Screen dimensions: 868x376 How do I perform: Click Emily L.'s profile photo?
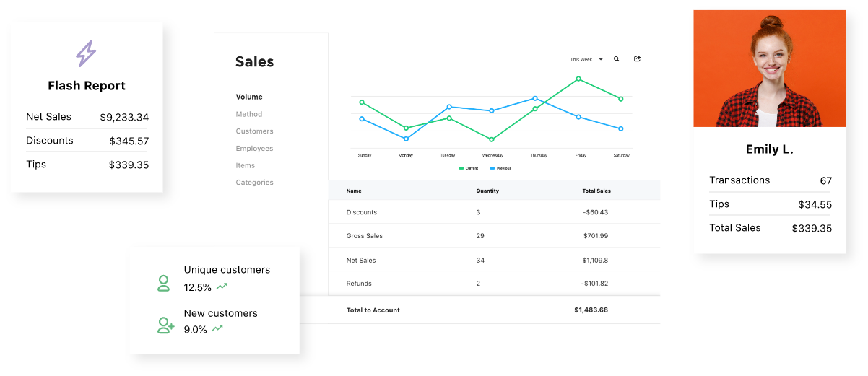(769, 69)
